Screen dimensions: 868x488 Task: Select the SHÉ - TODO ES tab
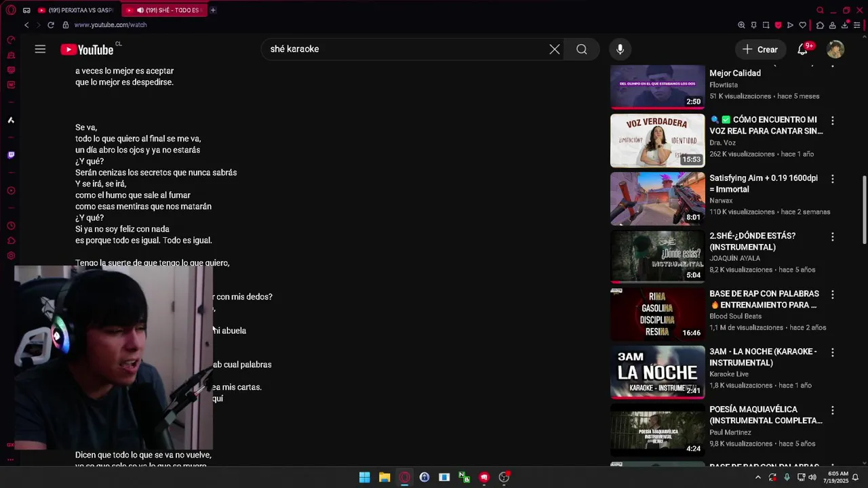[x=165, y=10]
